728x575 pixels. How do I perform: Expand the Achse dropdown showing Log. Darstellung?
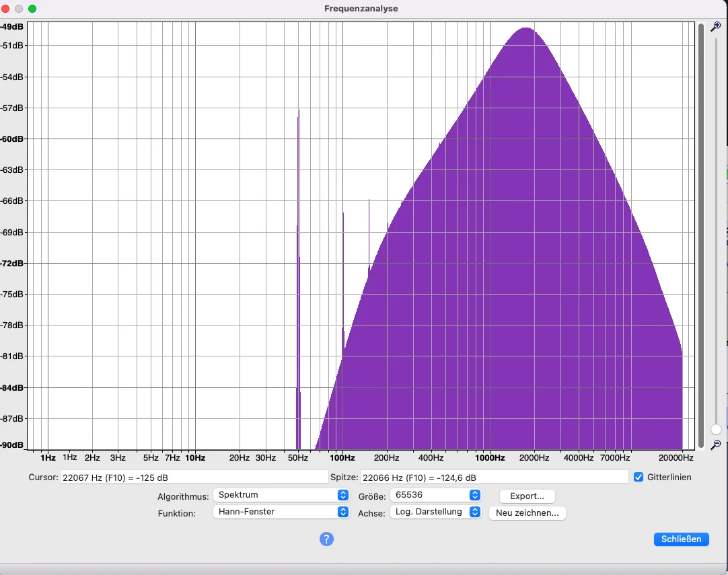coord(435,512)
